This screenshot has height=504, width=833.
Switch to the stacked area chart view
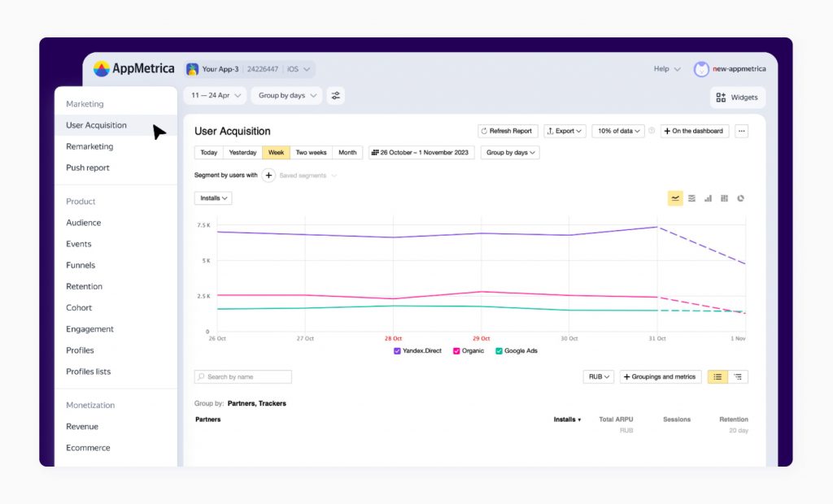point(691,198)
